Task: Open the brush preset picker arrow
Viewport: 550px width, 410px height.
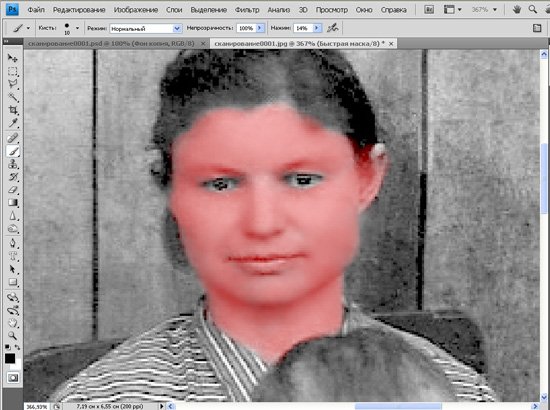Action: coord(77,28)
